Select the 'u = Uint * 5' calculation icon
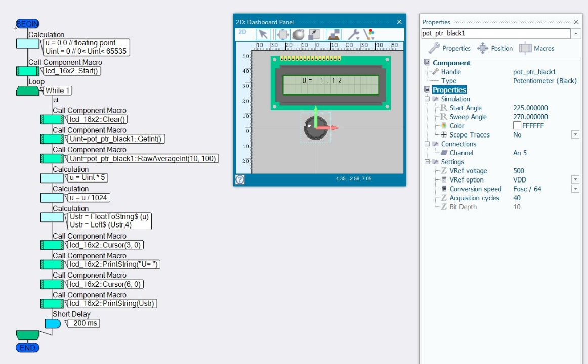The image size is (588, 364). [x=52, y=178]
